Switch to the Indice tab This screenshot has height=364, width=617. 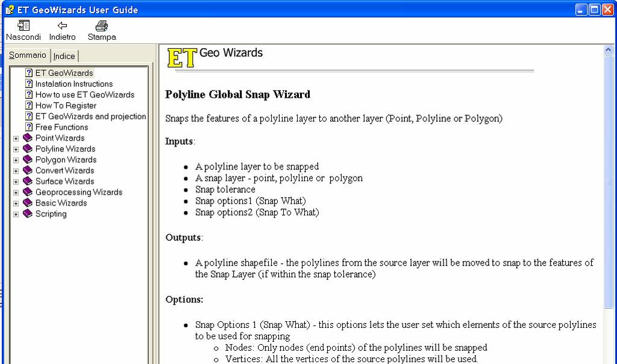(x=64, y=56)
